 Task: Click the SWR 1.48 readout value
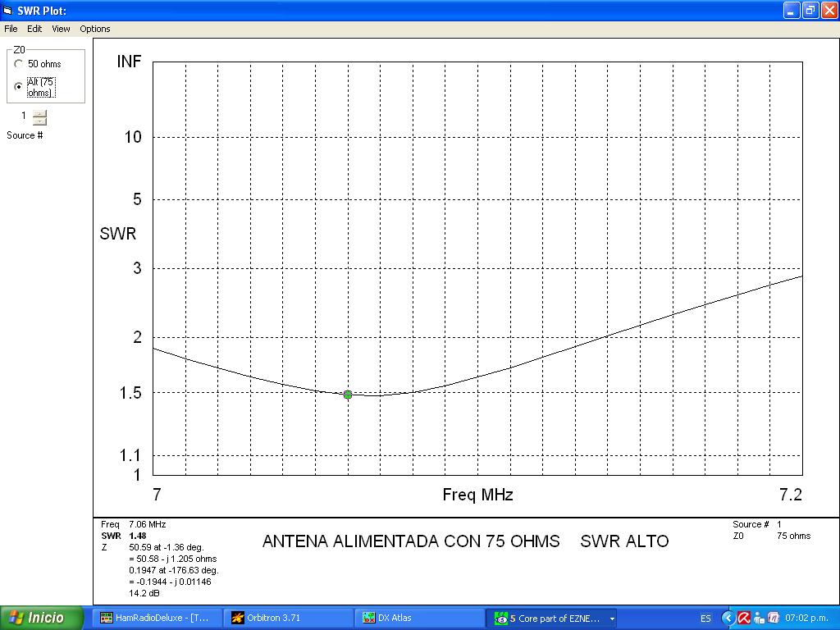[x=138, y=536]
